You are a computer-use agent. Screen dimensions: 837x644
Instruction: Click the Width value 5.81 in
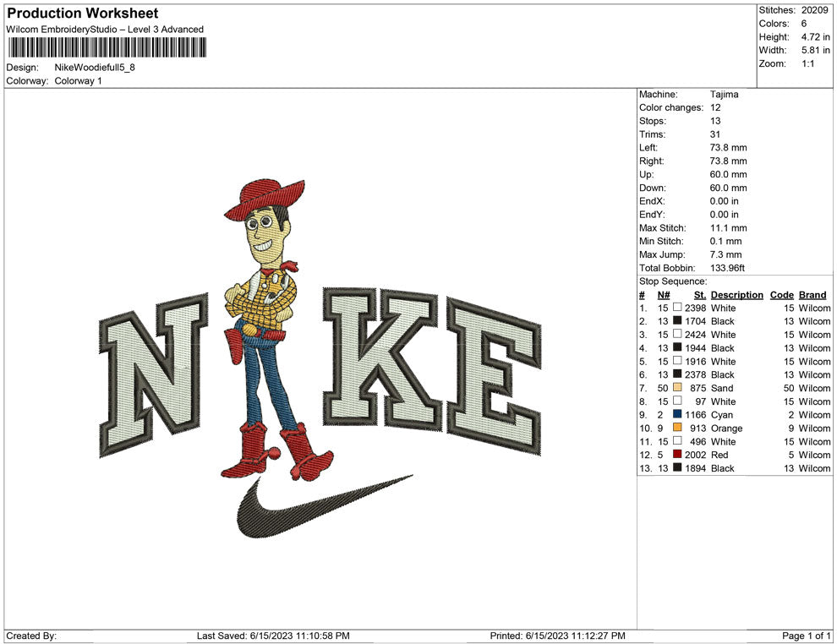815,50
